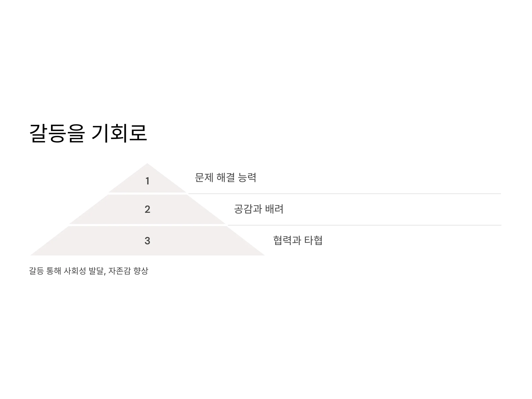Select the number 2 in middle tier
The width and height of the screenshot is (532, 399).
click(x=147, y=209)
